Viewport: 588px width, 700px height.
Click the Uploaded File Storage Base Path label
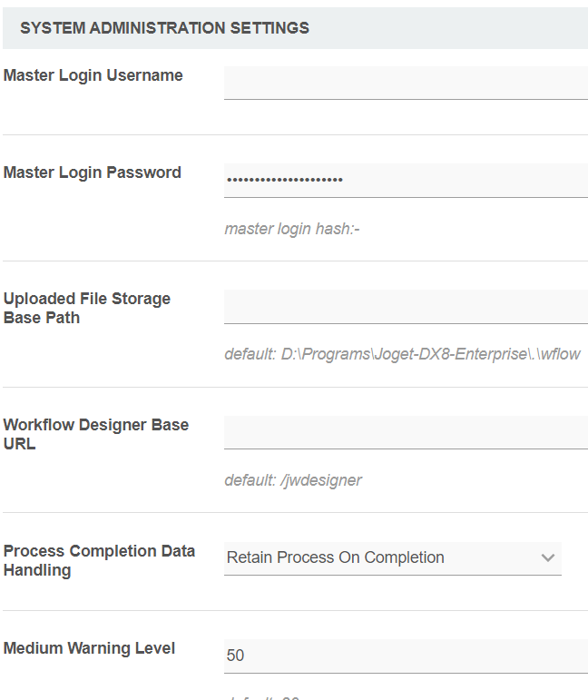tap(87, 308)
